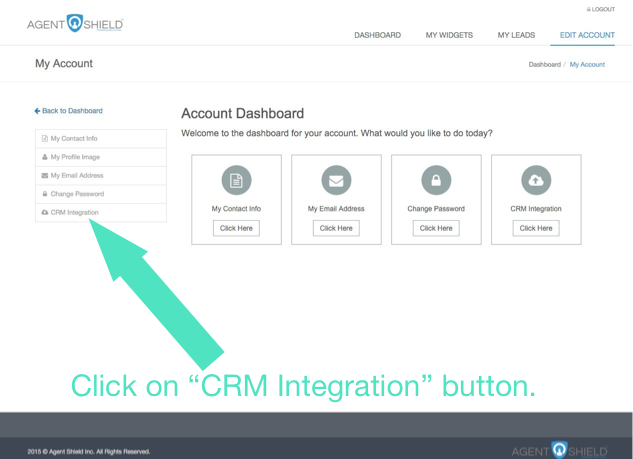Click the welcome message text below Account Dashboard
Viewport: 633px width, 459px height.
(x=337, y=133)
